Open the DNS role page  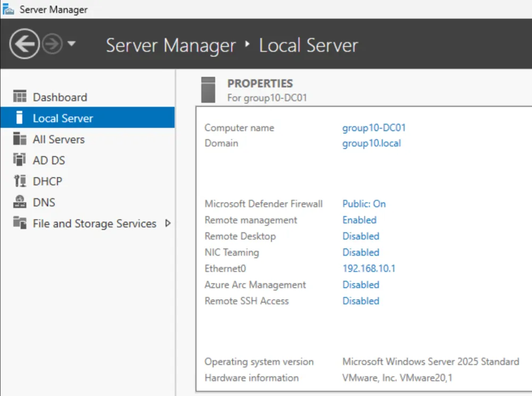pos(88,202)
